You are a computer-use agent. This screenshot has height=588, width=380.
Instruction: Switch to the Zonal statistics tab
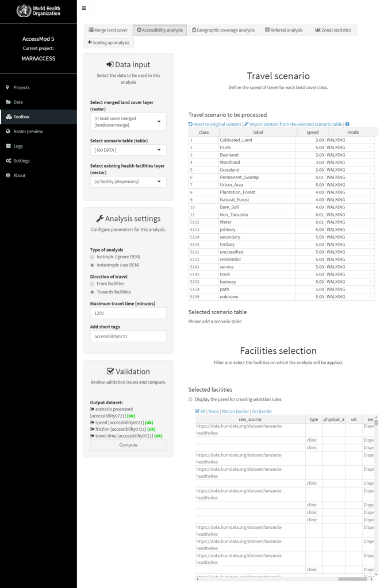coord(332,30)
